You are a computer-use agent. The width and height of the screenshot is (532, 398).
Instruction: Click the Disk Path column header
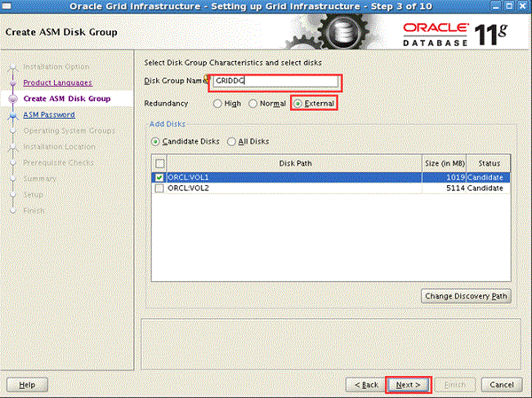click(x=294, y=163)
